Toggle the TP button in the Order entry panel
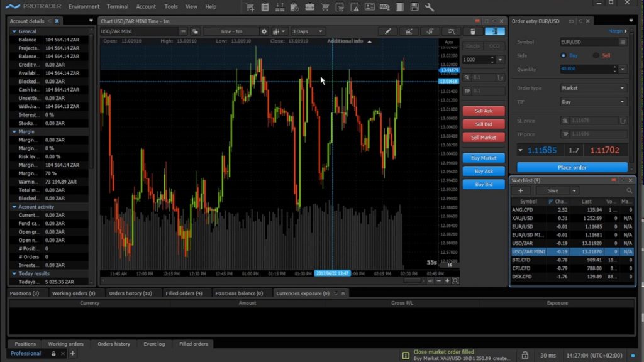The image size is (644, 362). (x=565, y=134)
